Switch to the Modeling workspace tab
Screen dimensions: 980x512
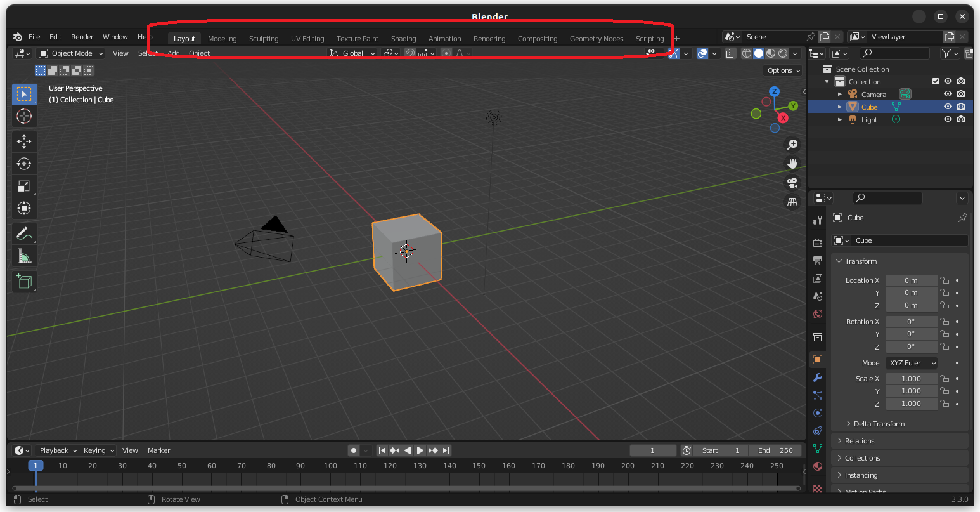(222, 39)
